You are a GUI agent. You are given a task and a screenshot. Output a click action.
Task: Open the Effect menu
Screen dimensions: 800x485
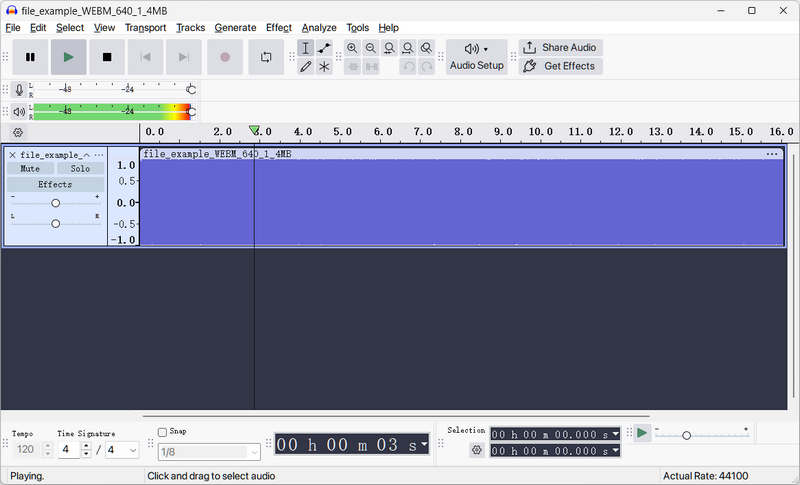[x=279, y=28]
